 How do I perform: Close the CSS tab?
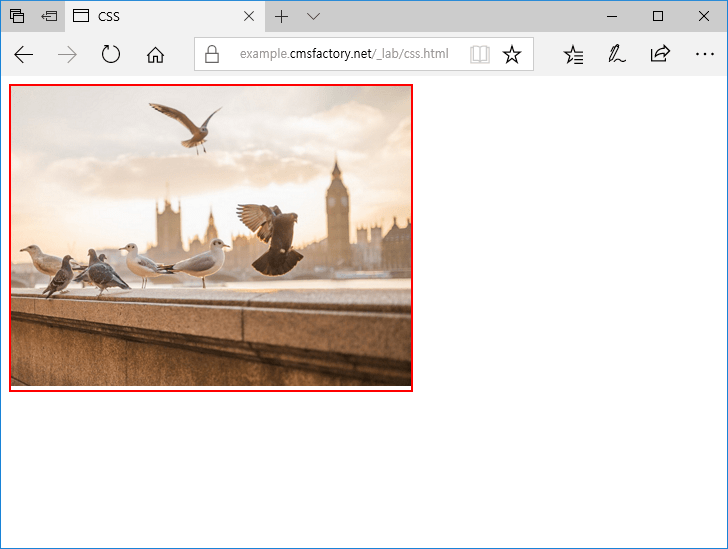point(249,16)
